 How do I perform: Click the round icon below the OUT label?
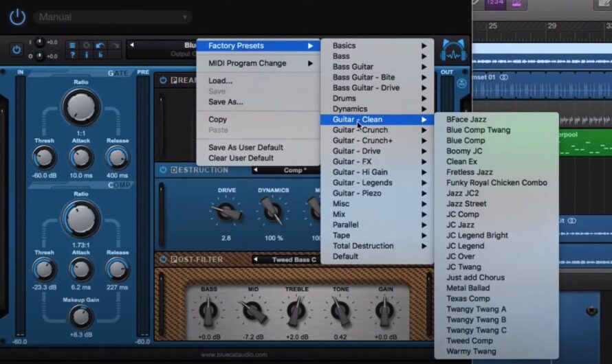tap(461, 83)
